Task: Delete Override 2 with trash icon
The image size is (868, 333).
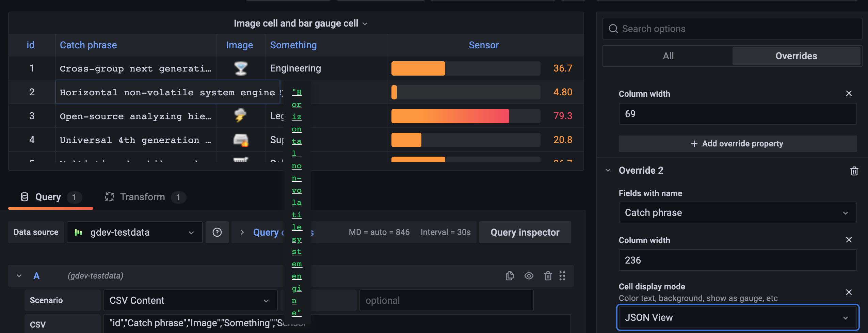Action: click(x=854, y=171)
